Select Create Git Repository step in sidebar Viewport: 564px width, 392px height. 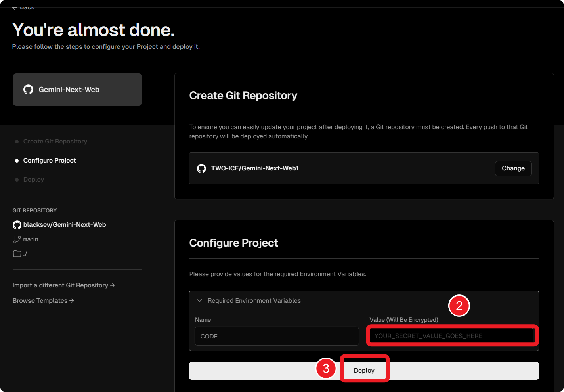point(55,142)
